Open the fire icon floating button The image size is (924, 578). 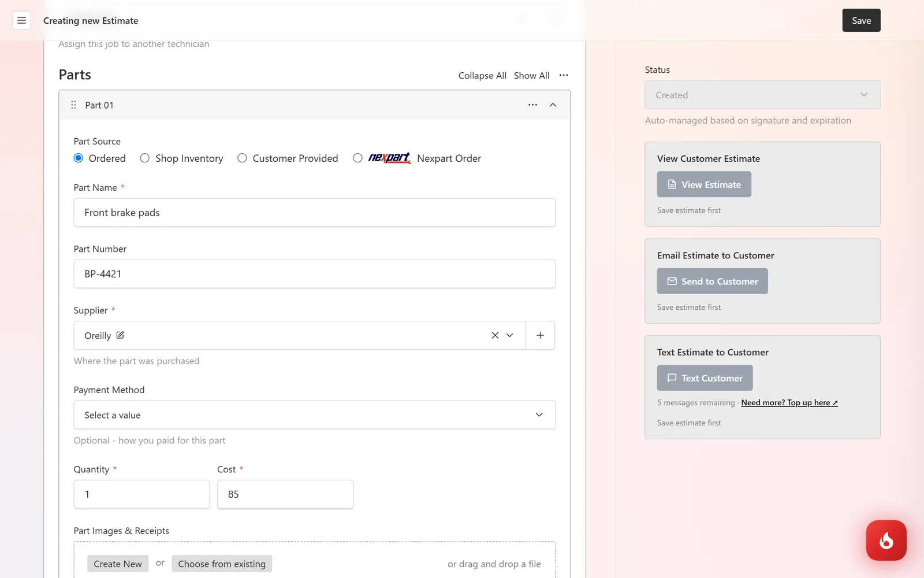pyautogui.click(x=886, y=540)
